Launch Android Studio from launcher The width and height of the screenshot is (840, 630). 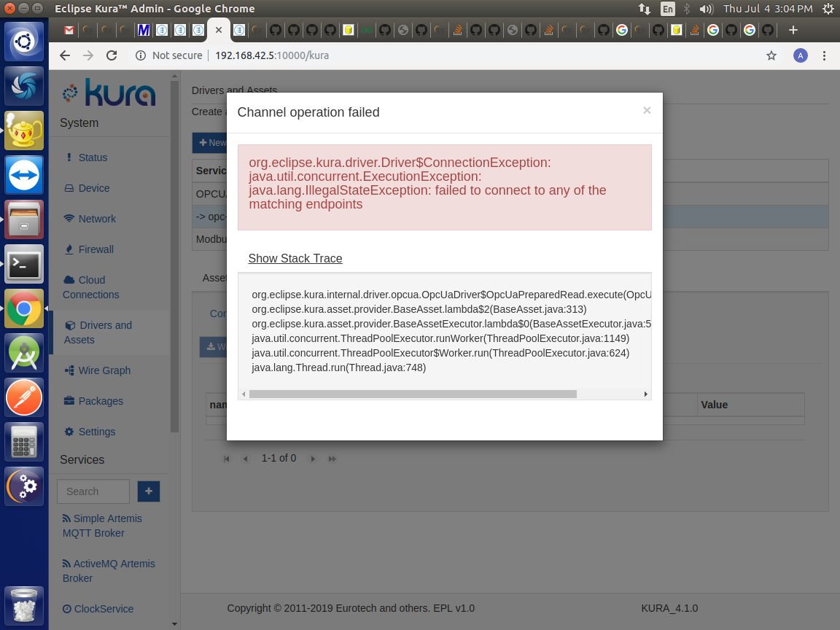(x=24, y=353)
